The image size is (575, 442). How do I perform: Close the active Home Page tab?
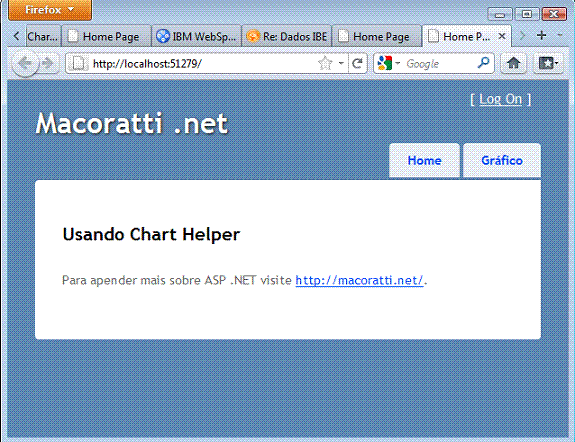pyautogui.click(x=502, y=36)
